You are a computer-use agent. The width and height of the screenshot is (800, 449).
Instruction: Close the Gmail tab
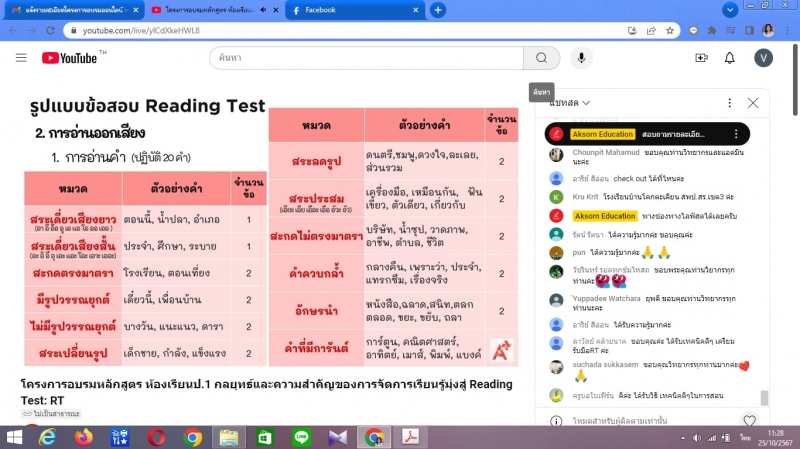136,10
